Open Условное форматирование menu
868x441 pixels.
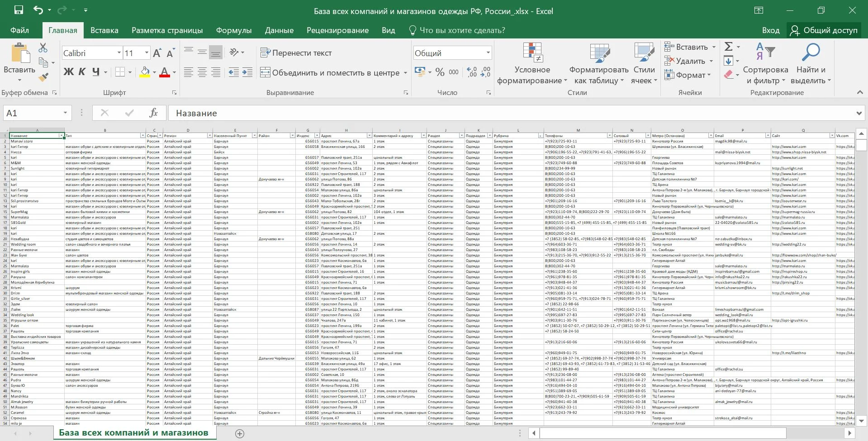point(532,63)
